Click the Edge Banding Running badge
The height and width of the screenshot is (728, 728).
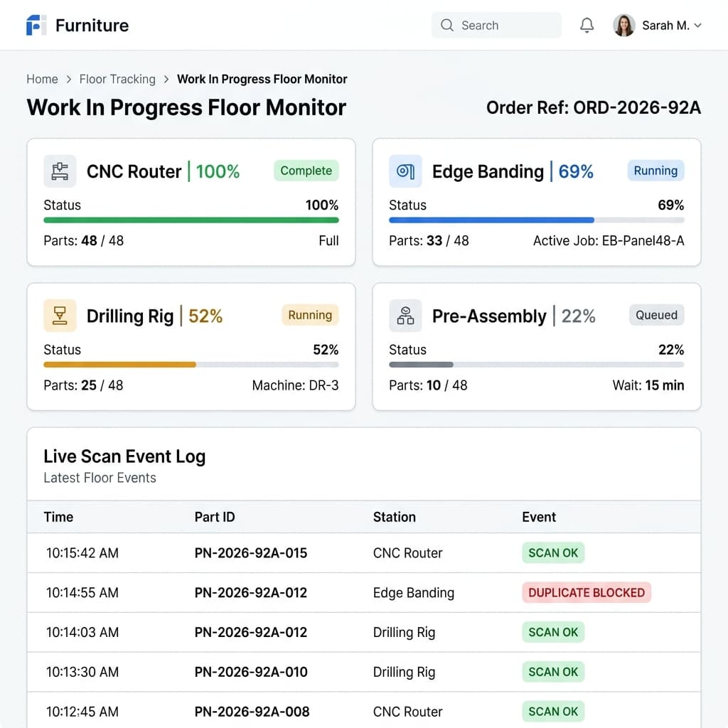[655, 171]
